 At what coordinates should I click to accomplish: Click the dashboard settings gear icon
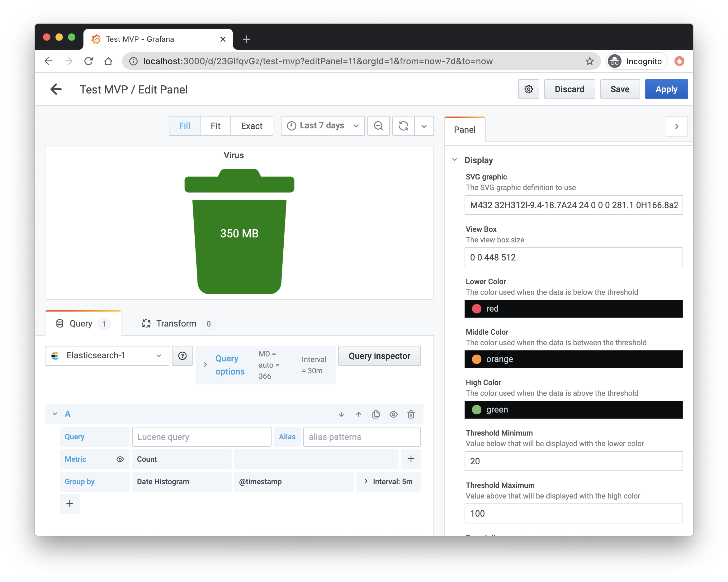point(528,89)
